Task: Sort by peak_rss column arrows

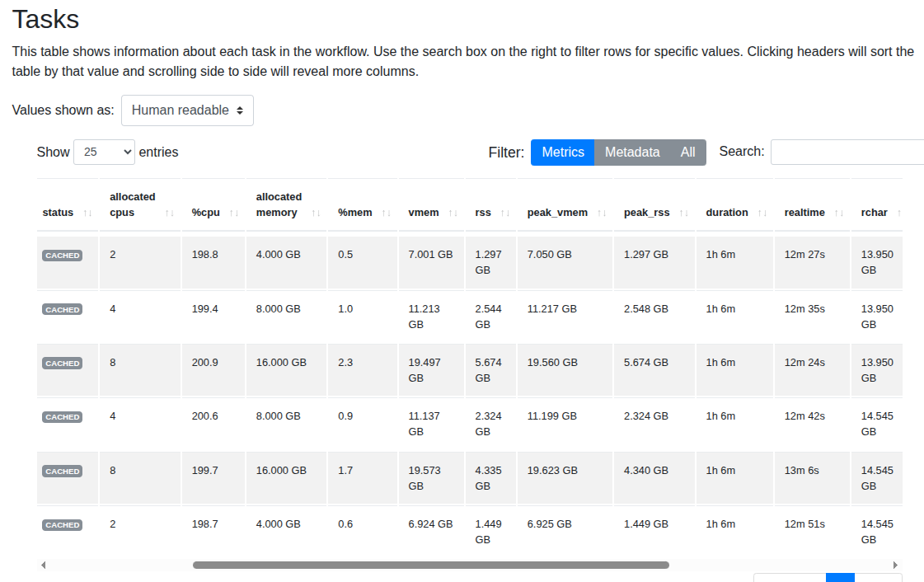Action: [684, 213]
